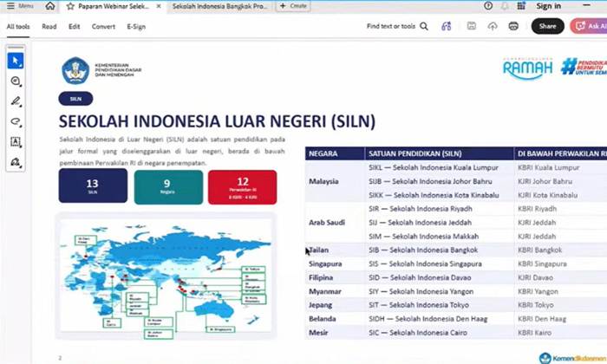Click the SILN pill label

point(75,99)
